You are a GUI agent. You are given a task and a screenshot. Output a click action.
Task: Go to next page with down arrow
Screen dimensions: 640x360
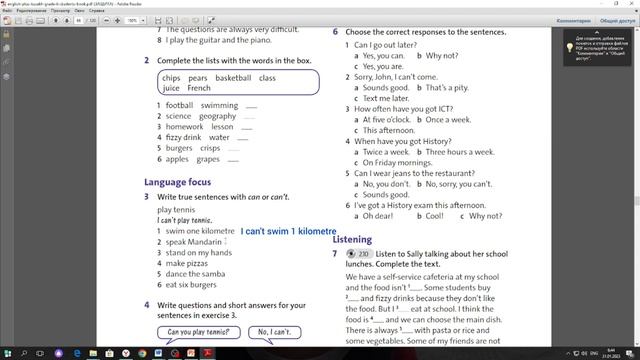coord(67,20)
